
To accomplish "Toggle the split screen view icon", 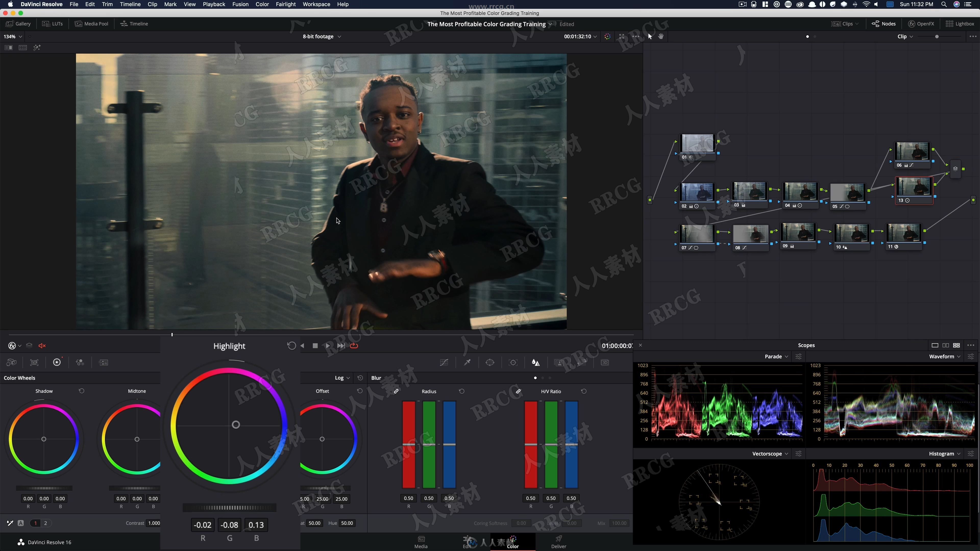I will point(23,47).
